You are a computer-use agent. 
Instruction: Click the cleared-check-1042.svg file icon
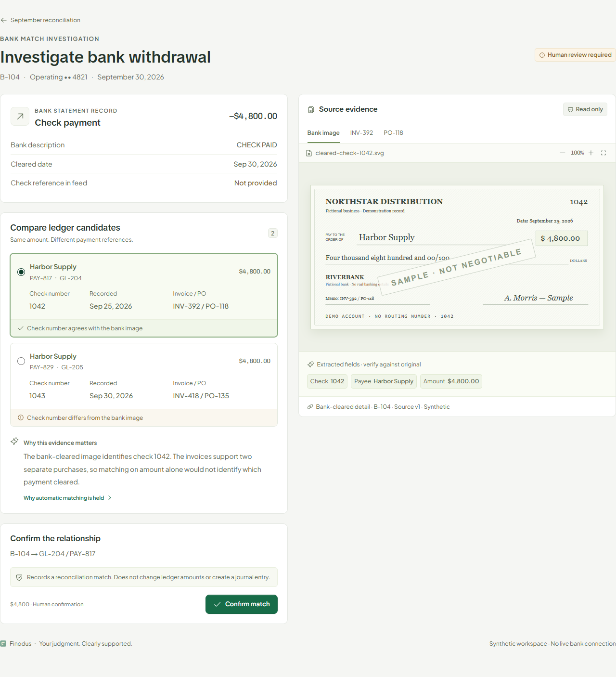pyautogui.click(x=309, y=153)
